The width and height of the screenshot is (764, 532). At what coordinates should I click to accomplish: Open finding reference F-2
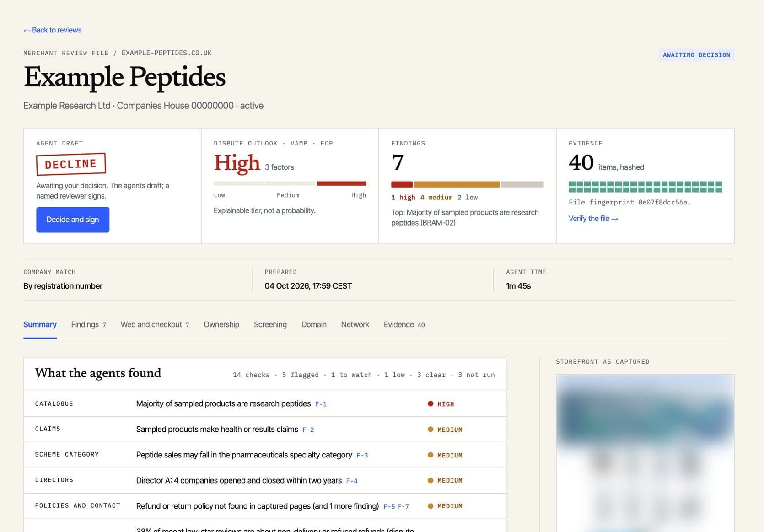tap(308, 430)
